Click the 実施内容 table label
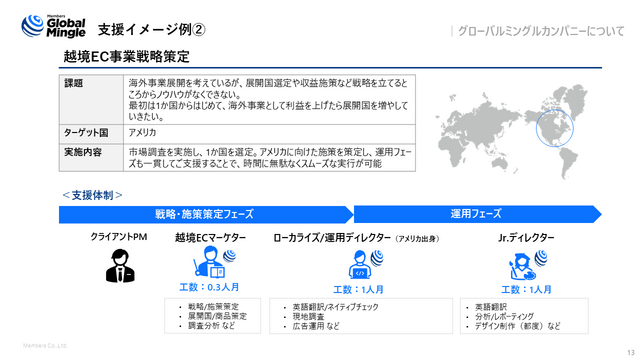 pos(83,152)
